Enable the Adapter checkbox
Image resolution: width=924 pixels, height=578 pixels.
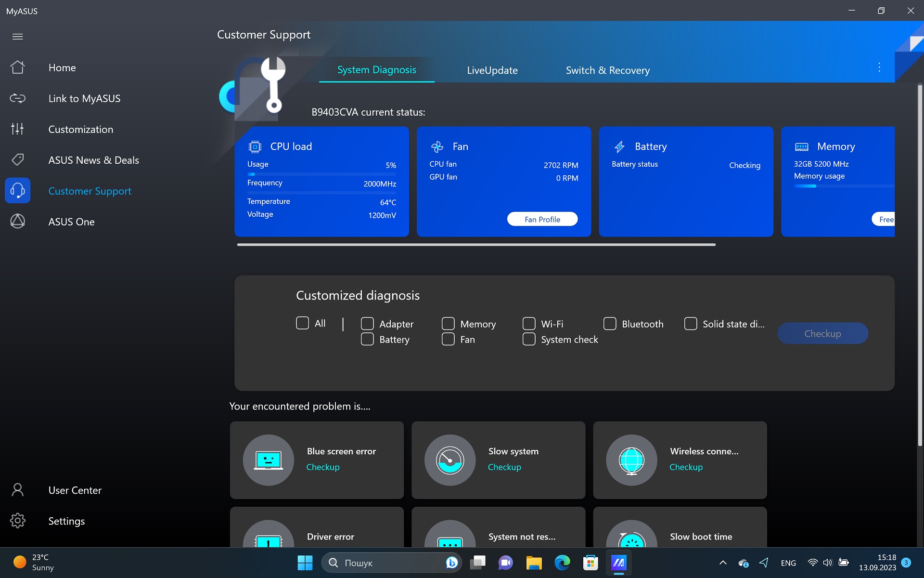pos(367,324)
